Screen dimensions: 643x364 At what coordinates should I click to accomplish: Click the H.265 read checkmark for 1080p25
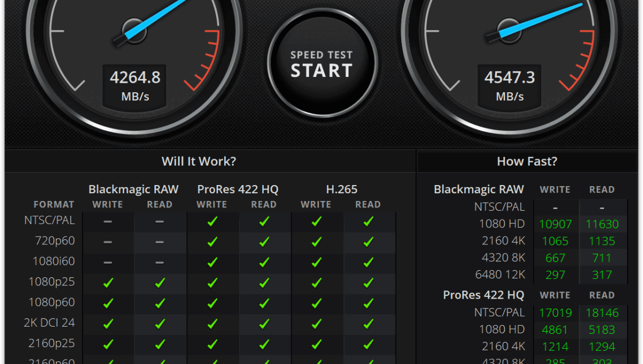(x=369, y=283)
